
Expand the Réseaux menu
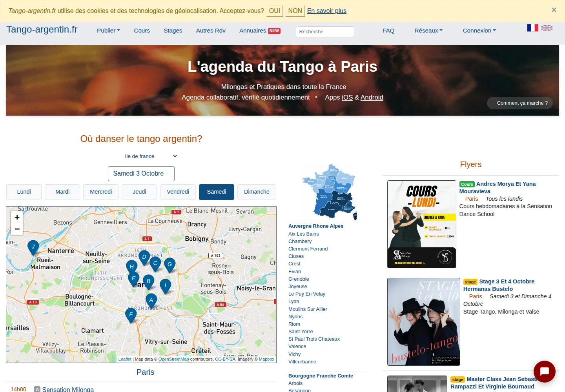tap(428, 31)
